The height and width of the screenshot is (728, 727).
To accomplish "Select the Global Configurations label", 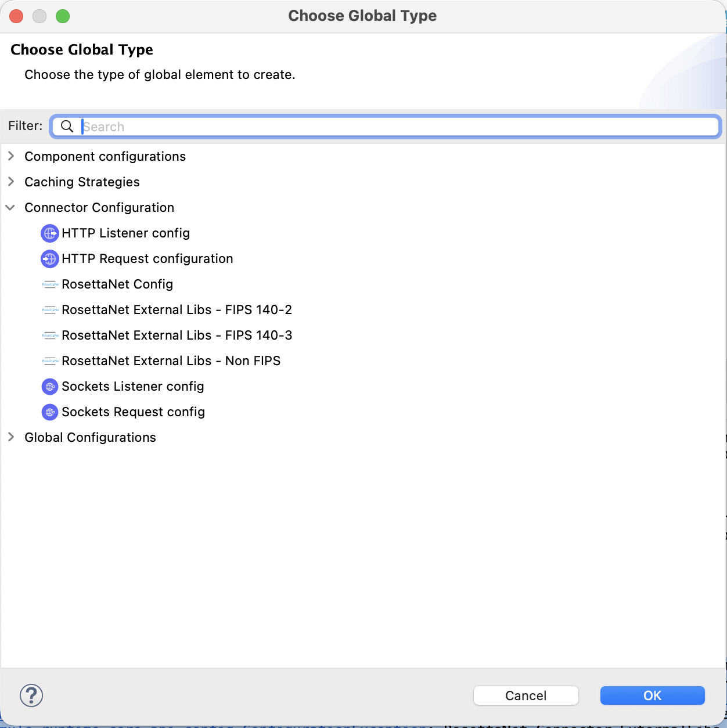I will (x=90, y=438).
